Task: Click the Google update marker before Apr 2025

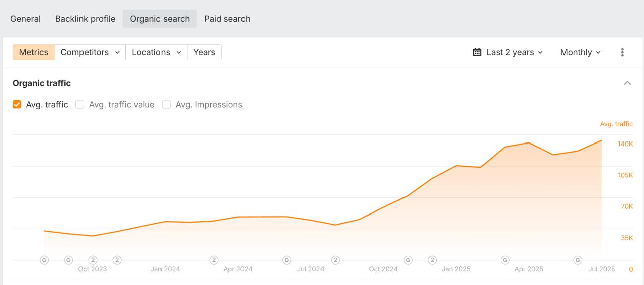Action: pyautogui.click(x=505, y=260)
